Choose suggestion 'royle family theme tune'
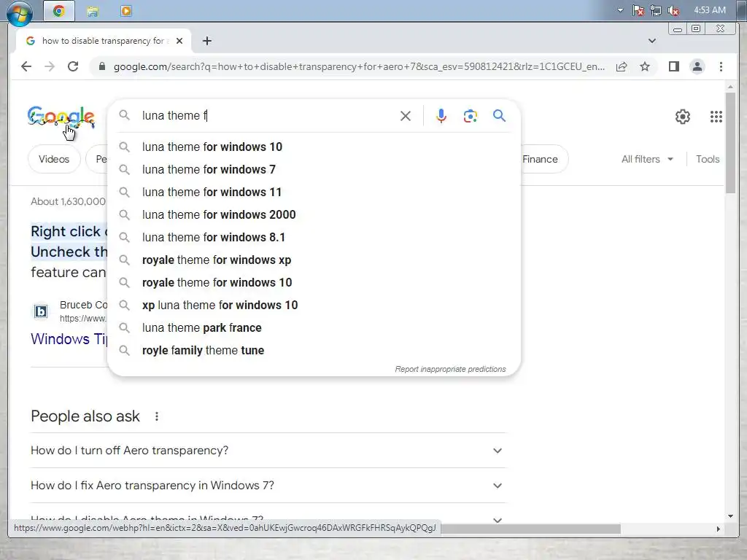 (314, 351)
